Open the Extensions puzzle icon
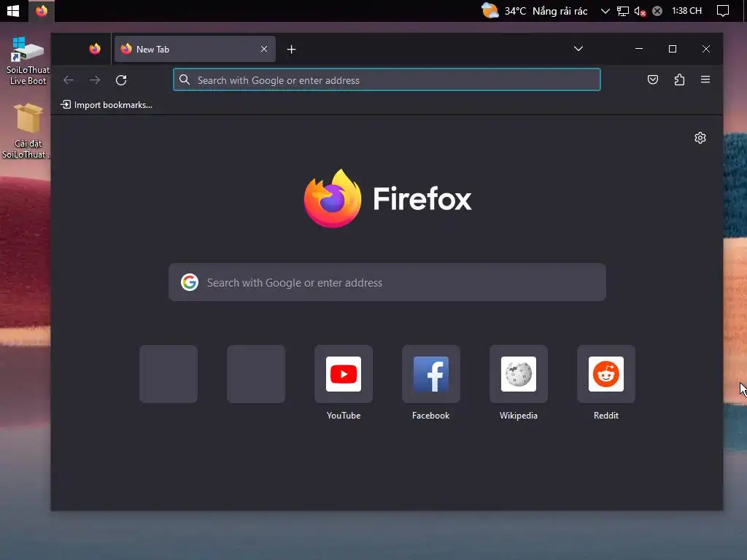Screen dimensions: 747x560 coord(679,79)
